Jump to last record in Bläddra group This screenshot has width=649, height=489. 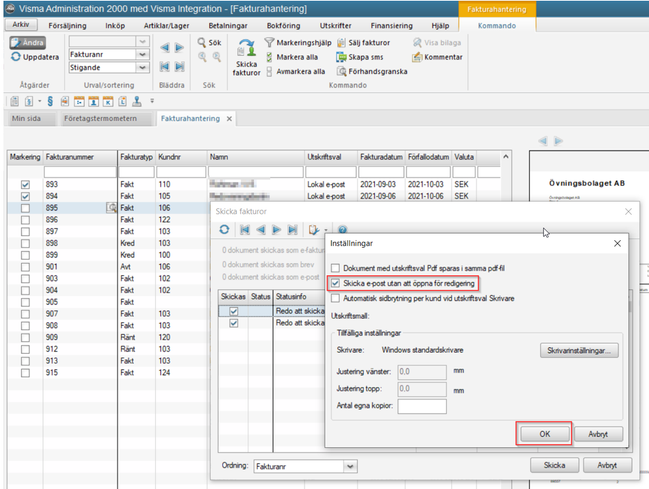coord(179,66)
